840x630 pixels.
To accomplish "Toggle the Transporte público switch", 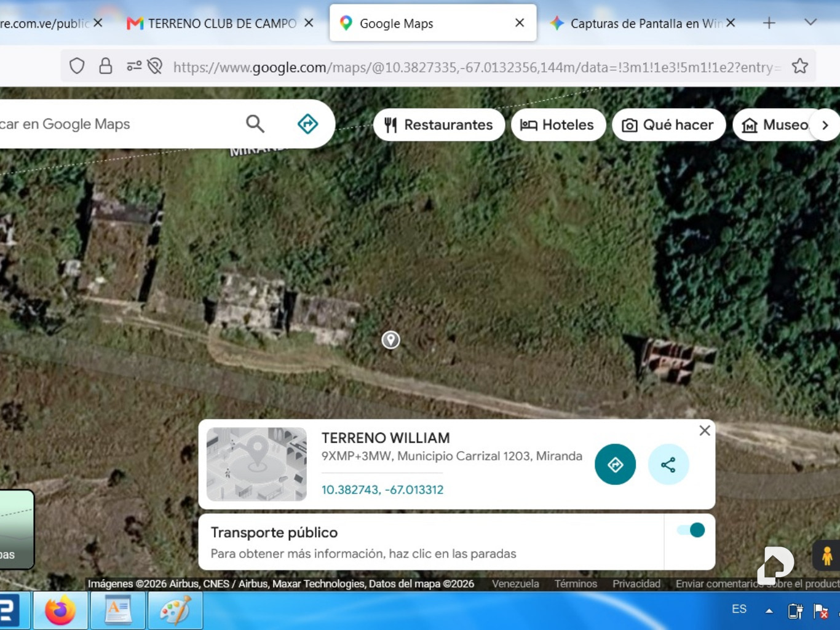I will coord(691,530).
